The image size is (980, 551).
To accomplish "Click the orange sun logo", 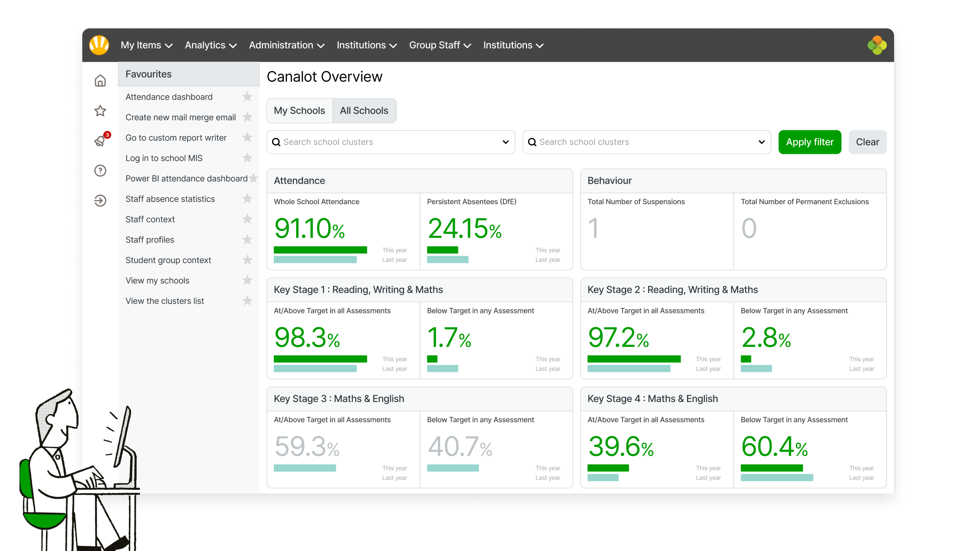I will pyautogui.click(x=99, y=45).
